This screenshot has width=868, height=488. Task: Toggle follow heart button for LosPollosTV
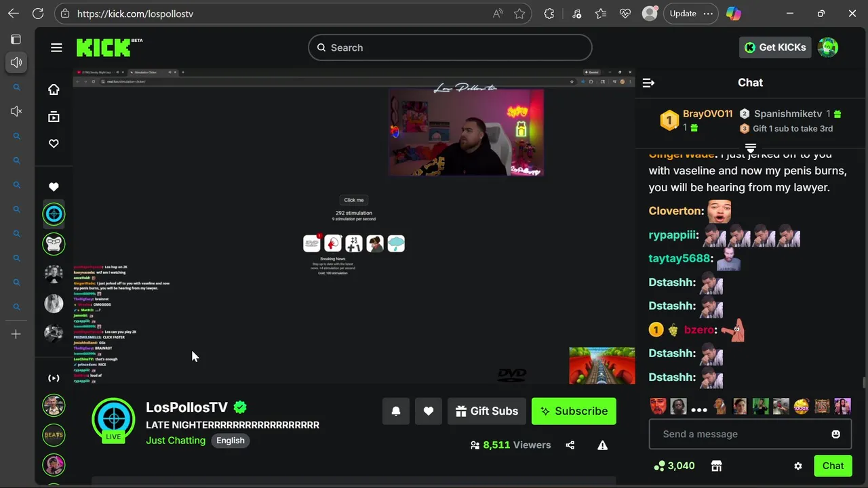429,411
